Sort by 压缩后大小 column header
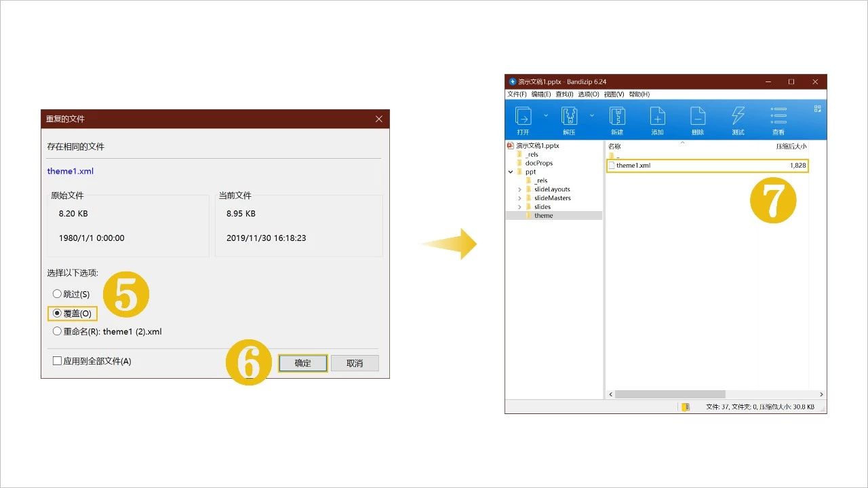 coord(791,147)
